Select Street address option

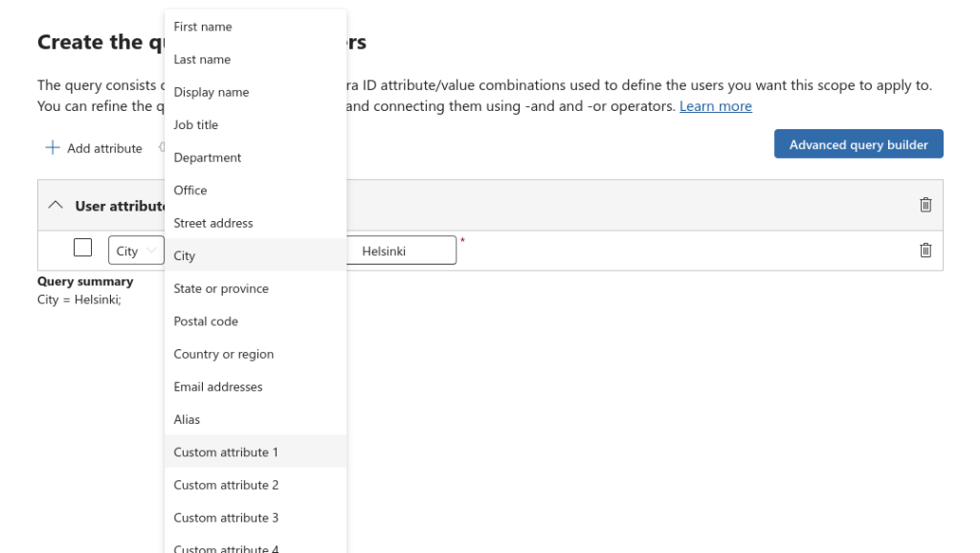(x=256, y=223)
